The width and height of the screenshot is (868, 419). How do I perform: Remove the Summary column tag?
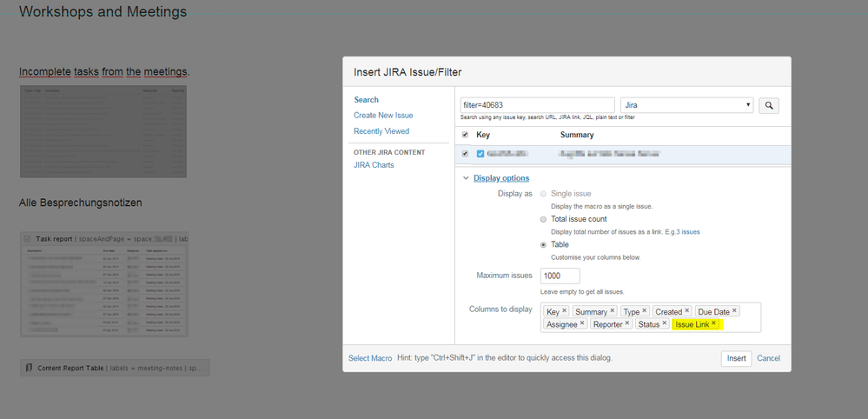pyautogui.click(x=613, y=311)
